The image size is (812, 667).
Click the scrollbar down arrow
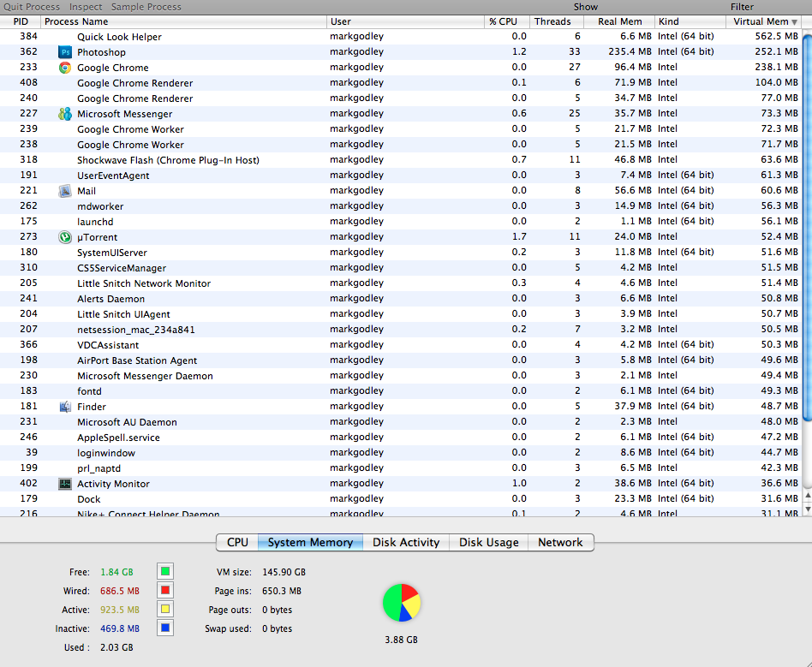tap(808, 509)
